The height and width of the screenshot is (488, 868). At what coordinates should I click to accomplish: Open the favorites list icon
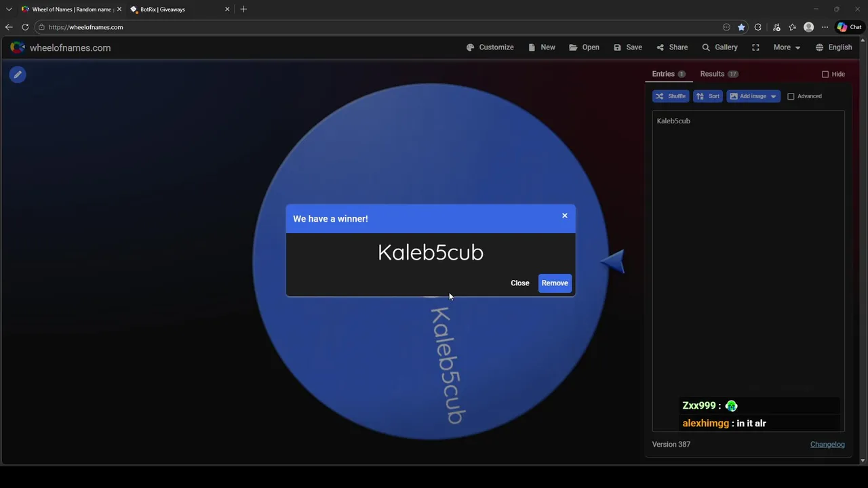click(x=792, y=27)
